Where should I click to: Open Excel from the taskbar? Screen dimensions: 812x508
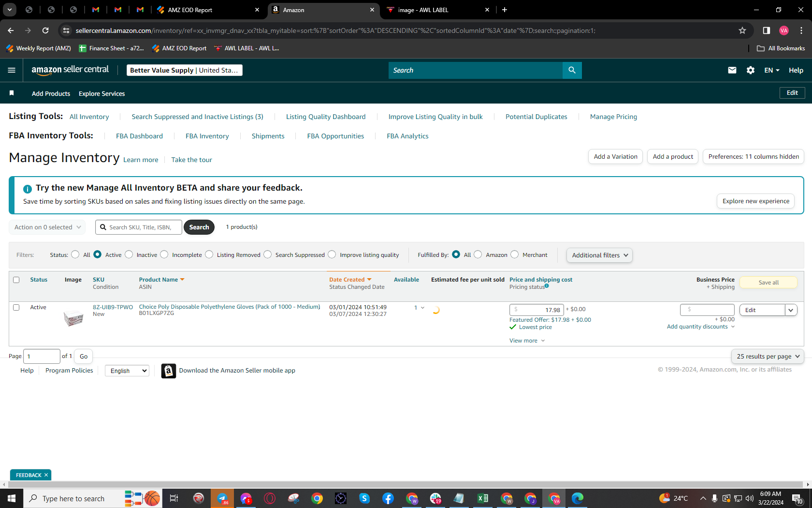click(x=482, y=498)
